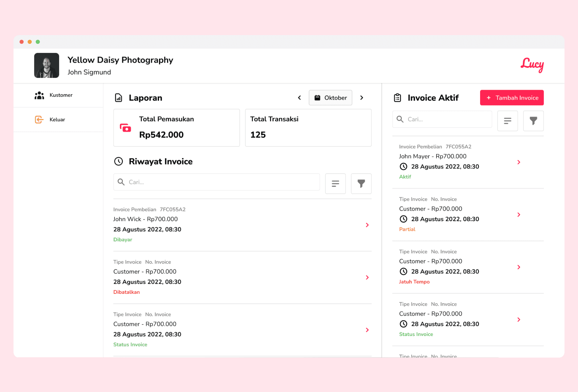Image resolution: width=578 pixels, height=392 pixels.
Task: Open the Jatuh Tempo invoice entry
Action: [468, 267]
